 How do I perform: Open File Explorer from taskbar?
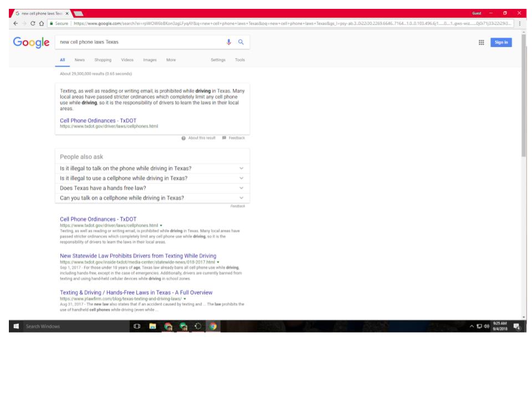[153, 326]
